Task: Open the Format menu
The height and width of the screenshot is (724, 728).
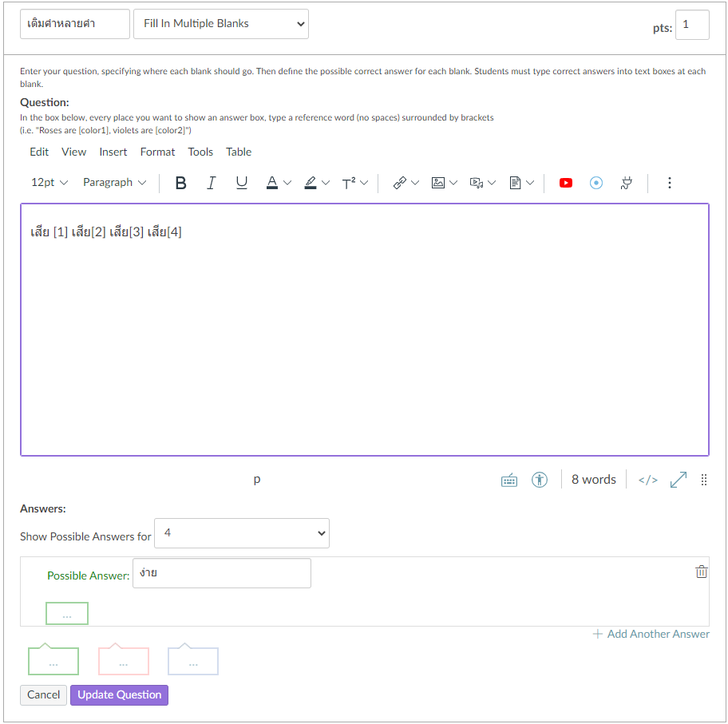Action: click(157, 152)
